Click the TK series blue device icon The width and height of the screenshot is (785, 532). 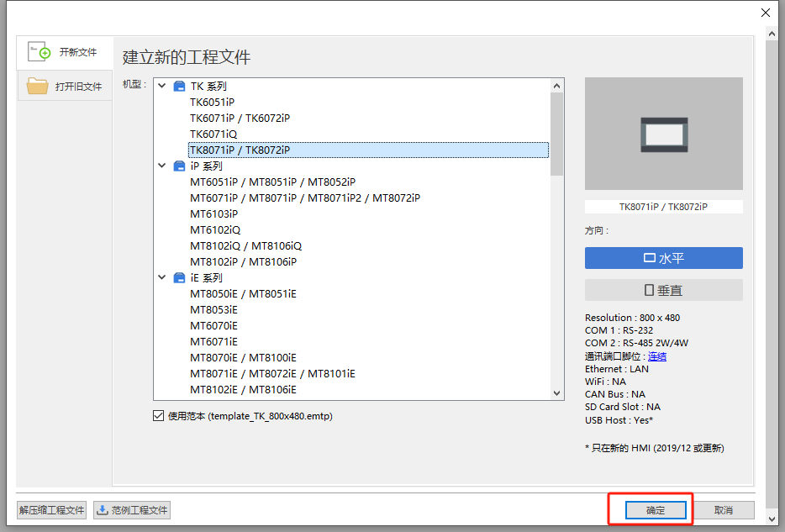[x=179, y=86]
